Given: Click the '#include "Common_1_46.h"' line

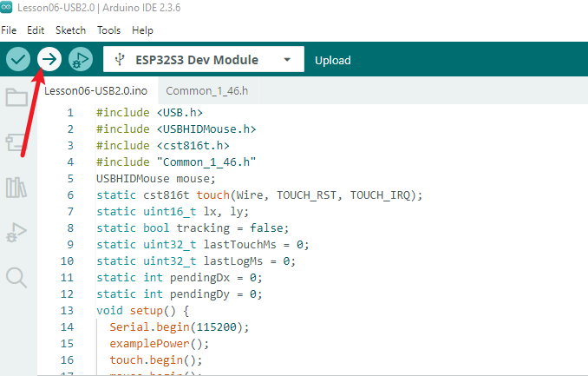Looking at the screenshot, I should (176, 162).
